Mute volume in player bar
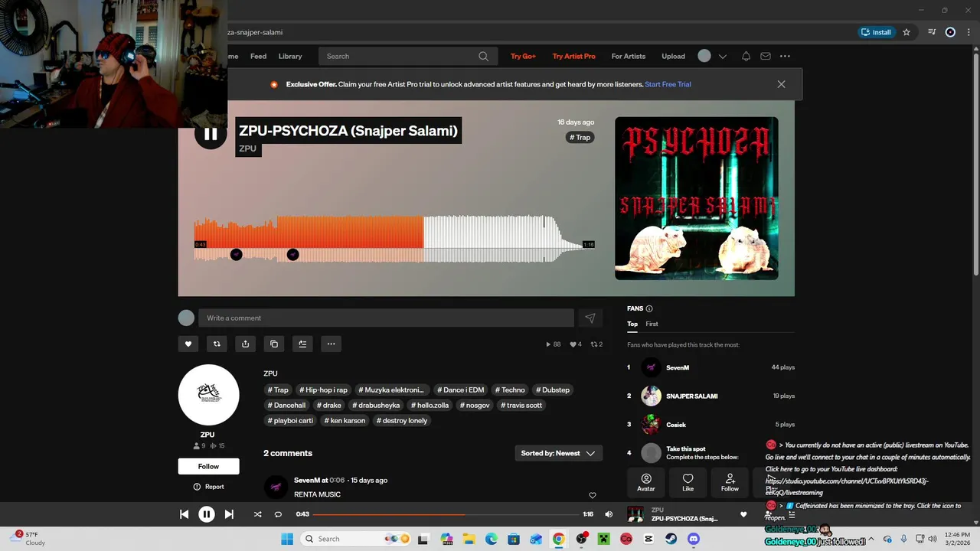 [x=609, y=514]
